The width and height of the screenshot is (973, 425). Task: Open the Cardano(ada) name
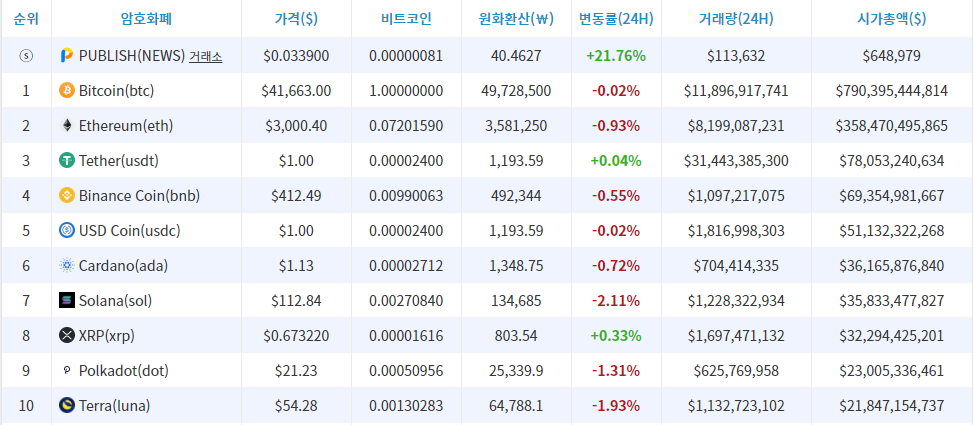click(123, 266)
